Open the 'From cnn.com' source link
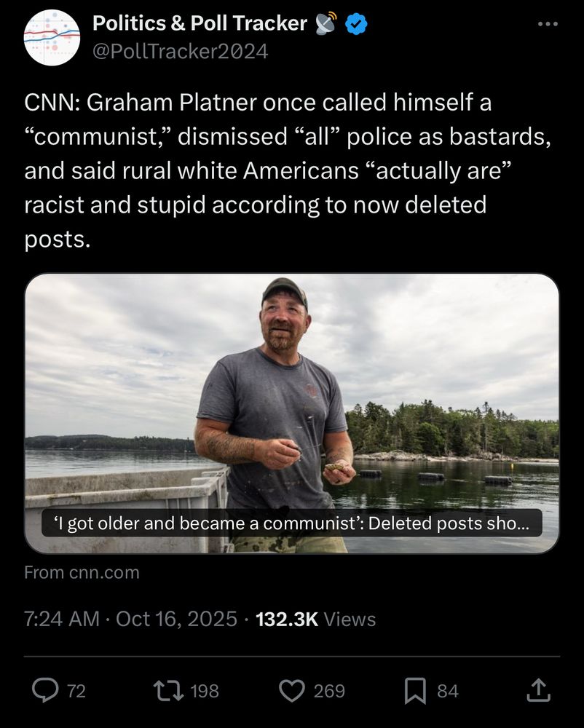584x728 pixels. click(x=82, y=573)
